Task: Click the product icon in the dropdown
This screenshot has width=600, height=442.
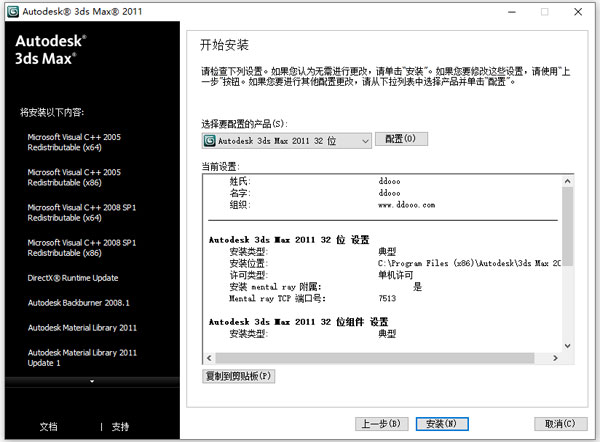Action: [209, 141]
